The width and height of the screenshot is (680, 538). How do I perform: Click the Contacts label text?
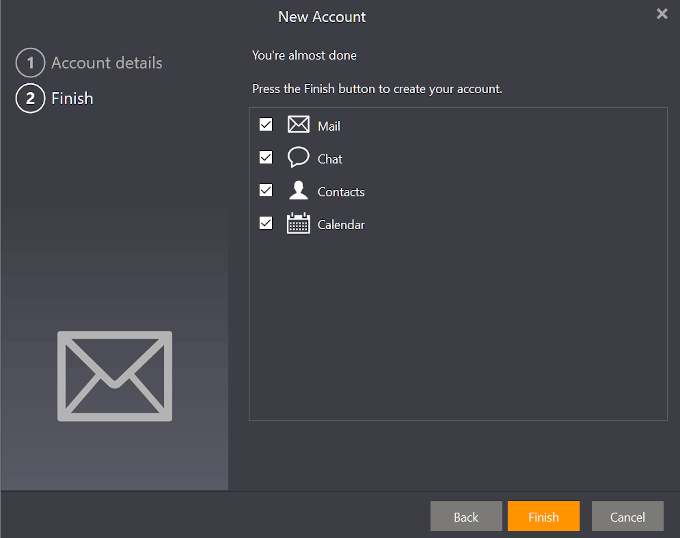click(341, 192)
